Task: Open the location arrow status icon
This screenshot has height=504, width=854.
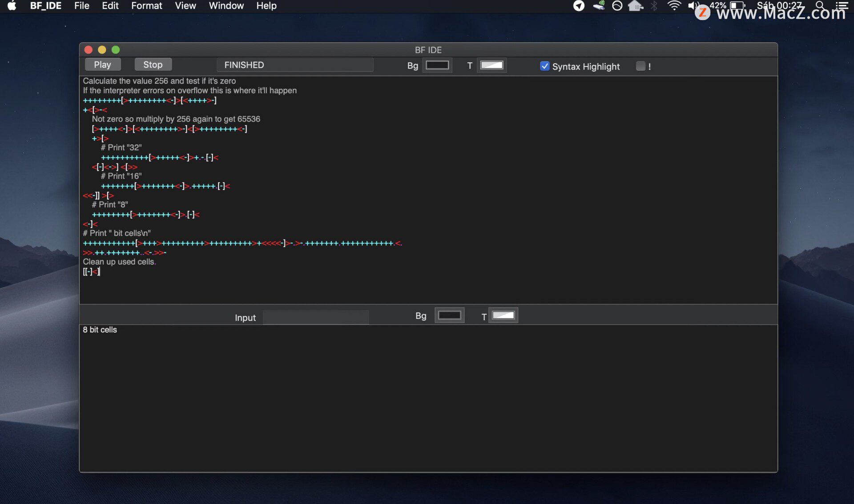Action: [579, 6]
